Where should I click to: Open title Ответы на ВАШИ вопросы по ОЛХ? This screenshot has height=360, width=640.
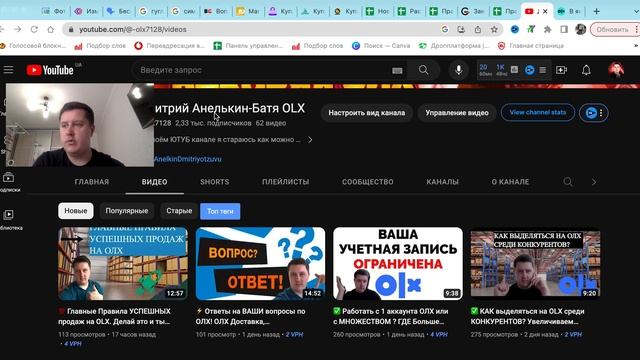(x=251, y=316)
